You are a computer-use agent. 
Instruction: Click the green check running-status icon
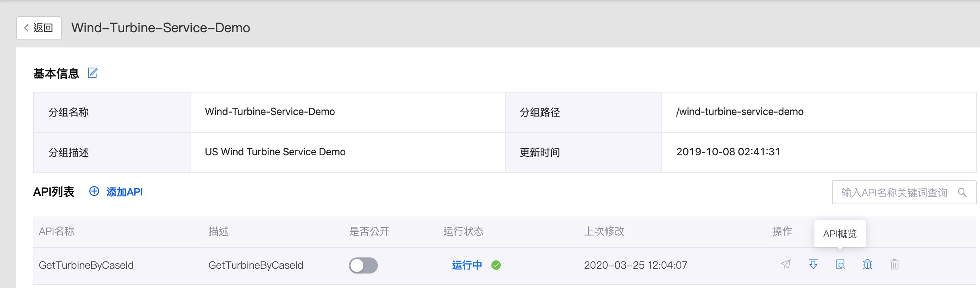tap(496, 265)
